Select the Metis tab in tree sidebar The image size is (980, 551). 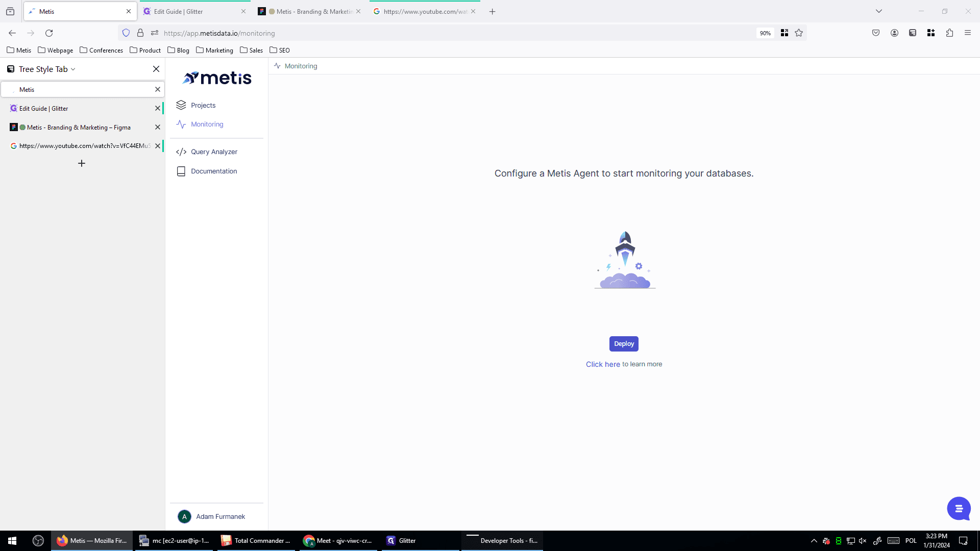82,89
